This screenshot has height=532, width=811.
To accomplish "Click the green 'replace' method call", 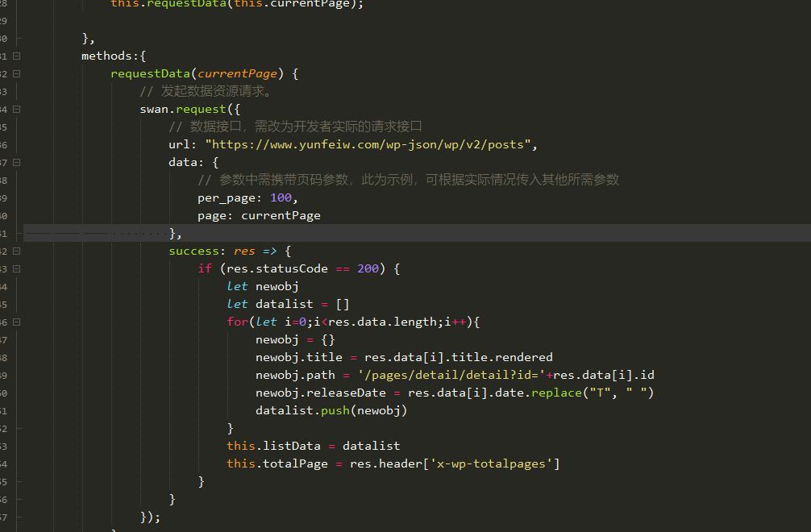I will tap(556, 393).
